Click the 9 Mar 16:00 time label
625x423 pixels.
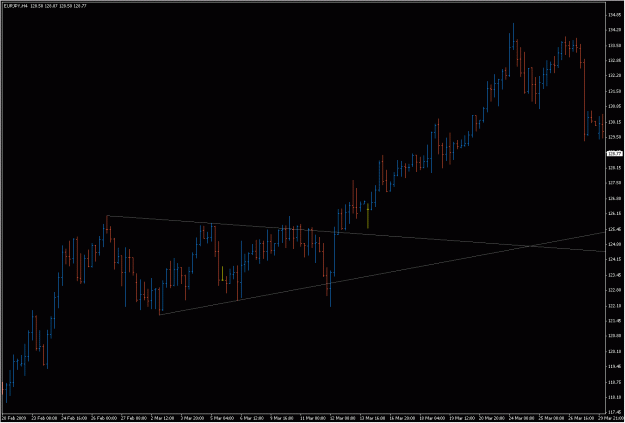pos(281,419)
